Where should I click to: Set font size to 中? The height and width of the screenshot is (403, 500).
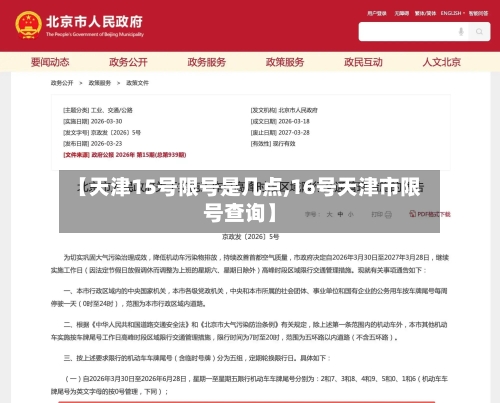tap(340, 214)
